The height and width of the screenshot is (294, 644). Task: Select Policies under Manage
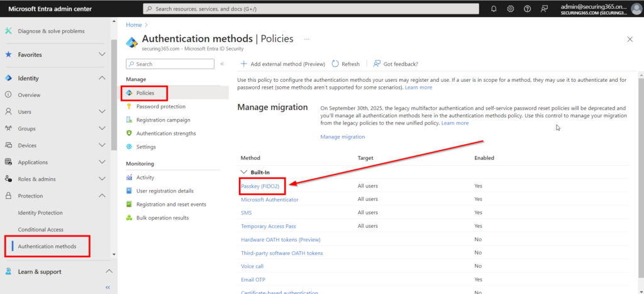pos(145,93)
